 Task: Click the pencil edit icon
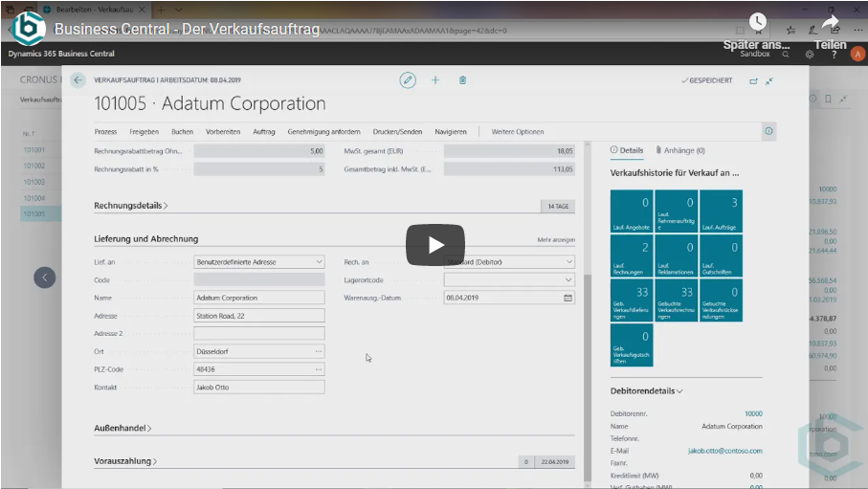409,80
